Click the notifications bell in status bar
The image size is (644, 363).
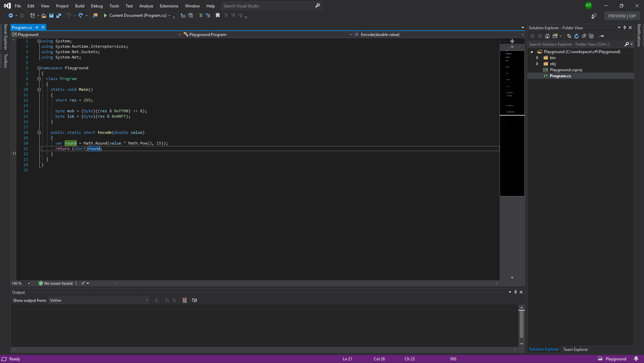coord(636,359)
